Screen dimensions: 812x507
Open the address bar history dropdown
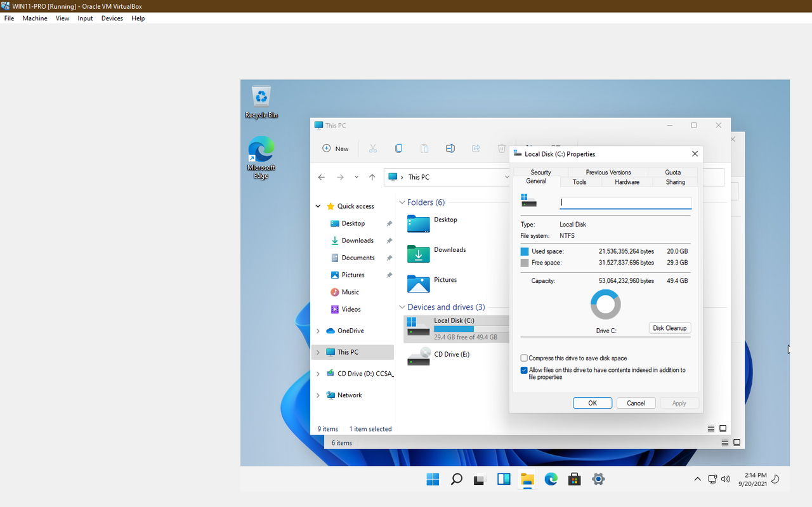(506, 177)
